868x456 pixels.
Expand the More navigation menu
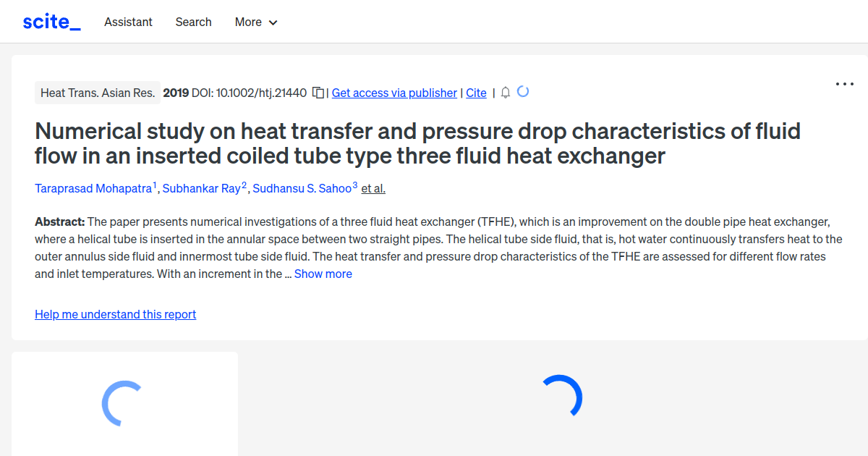click(255, 22)
